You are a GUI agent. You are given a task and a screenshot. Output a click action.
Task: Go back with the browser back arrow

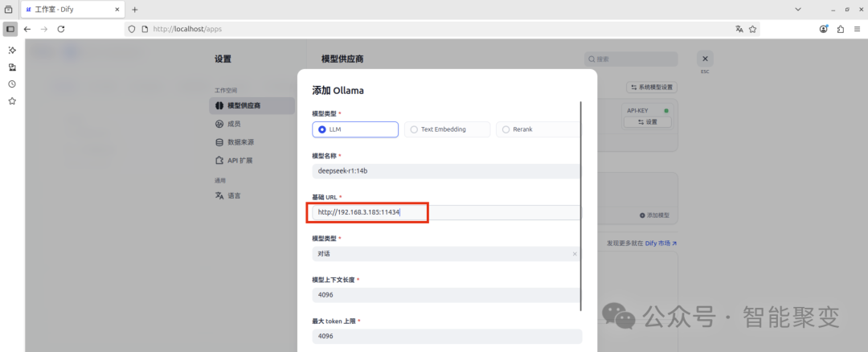tap(27, 29)
